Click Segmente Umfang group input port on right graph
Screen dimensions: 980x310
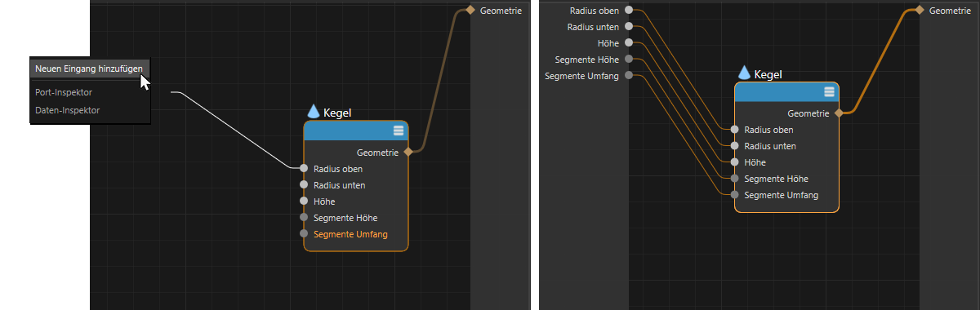[628, 76]
